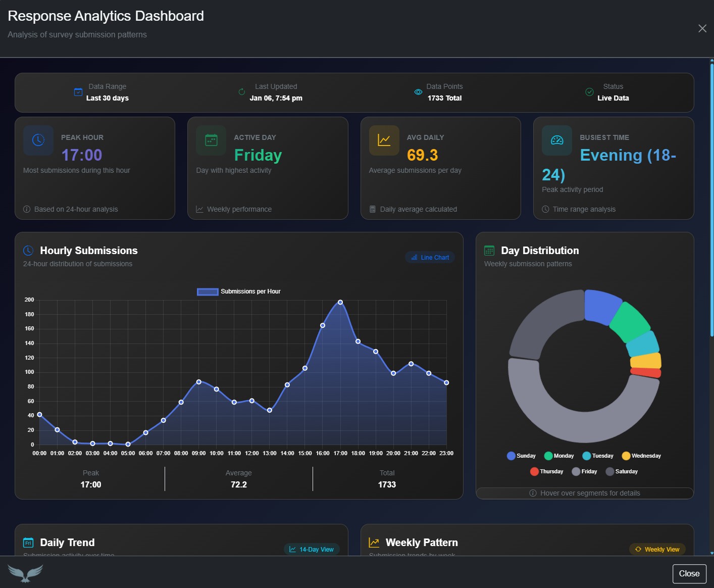
Task: Click the check icon beside Status
Action: point(589,92)
